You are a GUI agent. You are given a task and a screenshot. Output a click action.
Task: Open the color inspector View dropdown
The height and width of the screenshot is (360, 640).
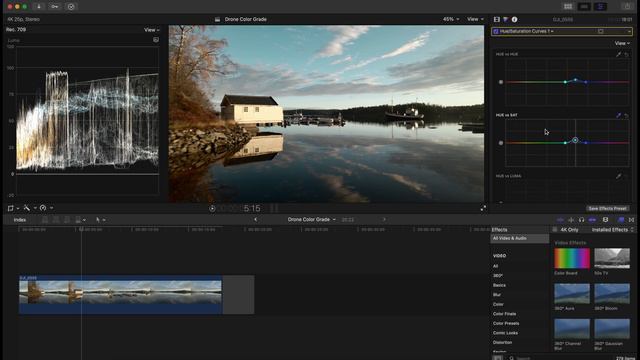click(x=622, y=43)
